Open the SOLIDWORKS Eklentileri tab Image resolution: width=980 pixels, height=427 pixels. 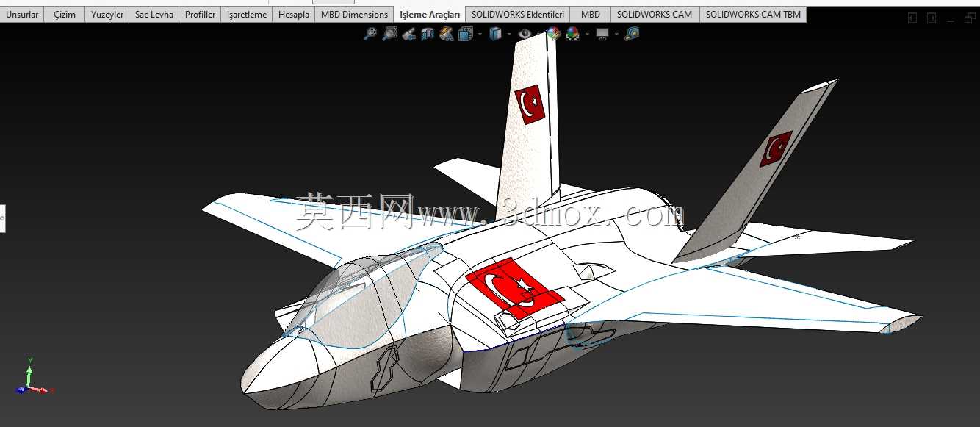[x=518, y=14]
